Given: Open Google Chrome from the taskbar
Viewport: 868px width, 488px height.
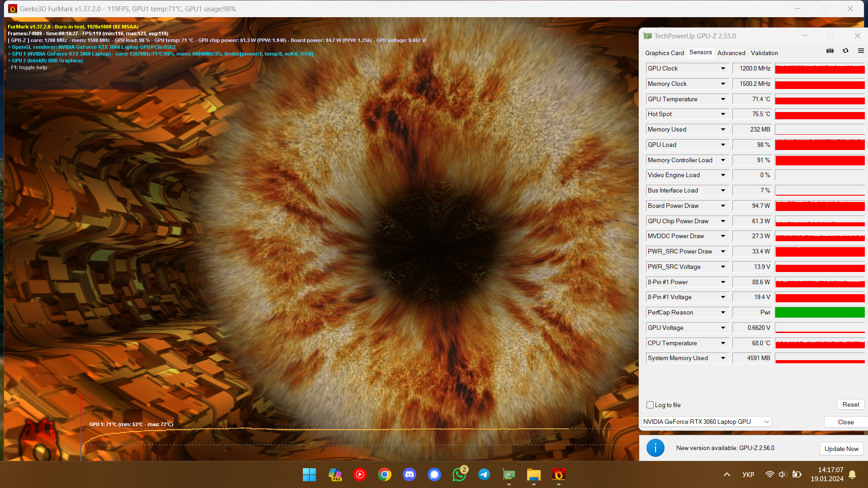Looking at the screenshot, I should coord(385,474).
